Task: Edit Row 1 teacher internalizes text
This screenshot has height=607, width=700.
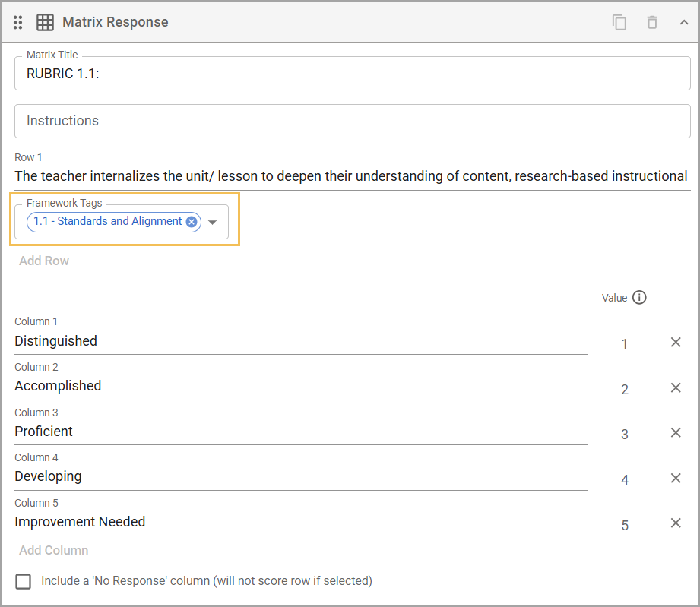Action: click(x=352, y=176)
